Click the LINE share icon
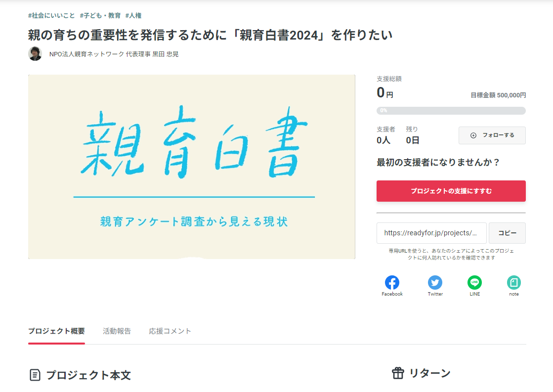Viewport: 553px width, 392px height. [474, 283]
